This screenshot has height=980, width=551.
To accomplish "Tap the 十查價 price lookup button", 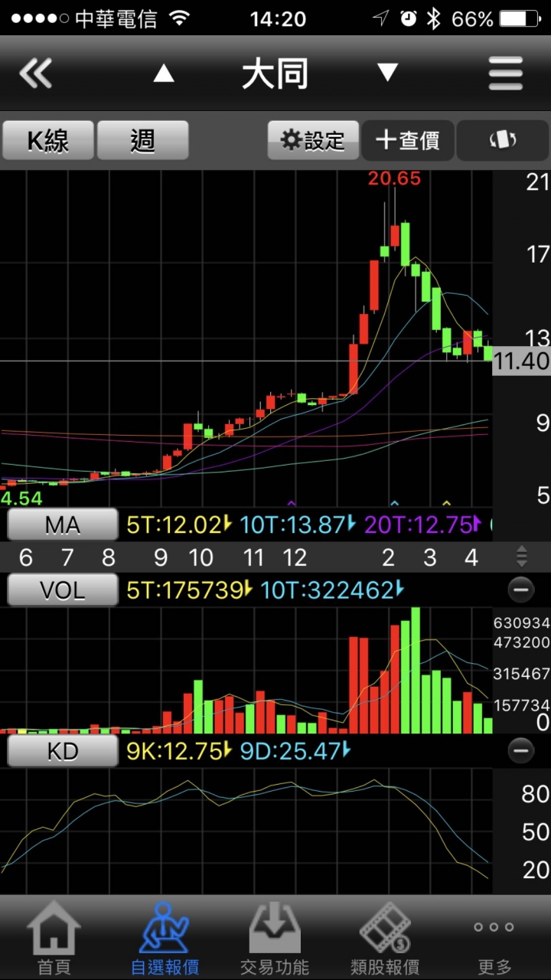I will 408,140.
